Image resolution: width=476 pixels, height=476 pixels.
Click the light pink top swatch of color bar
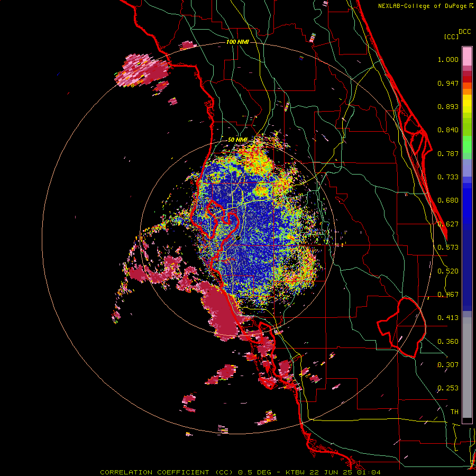coord(467,56)
